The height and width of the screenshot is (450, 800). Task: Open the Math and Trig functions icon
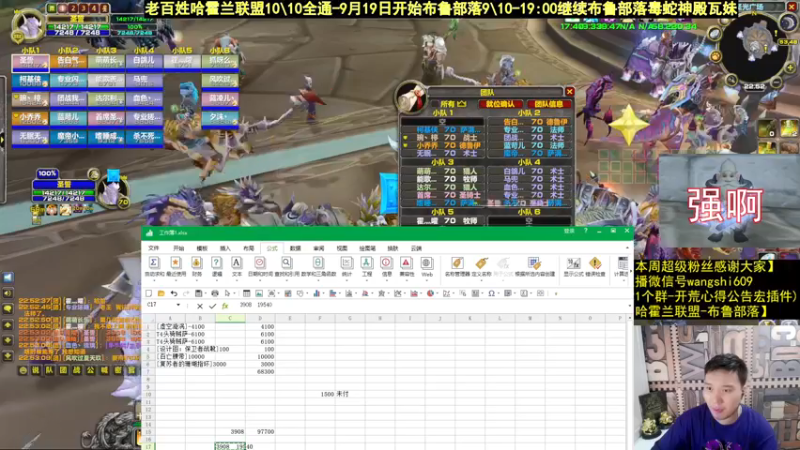click(x=318, y=263)
